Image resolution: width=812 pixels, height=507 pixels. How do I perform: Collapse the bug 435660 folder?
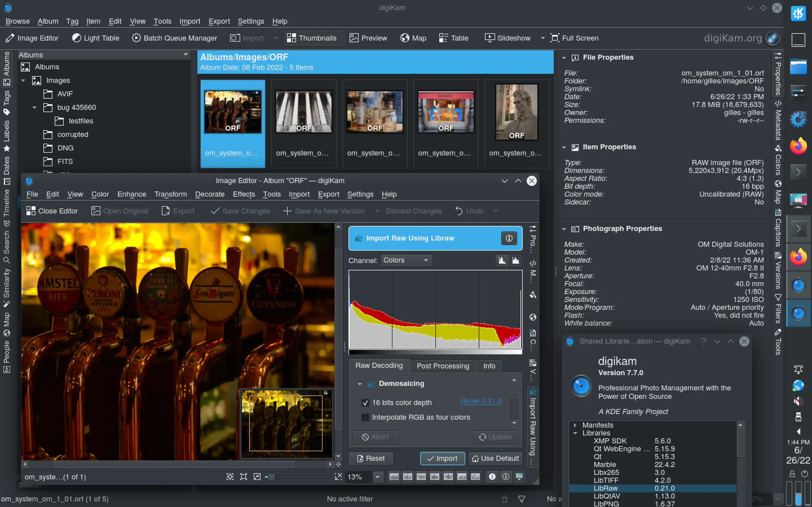click(34, 107)
